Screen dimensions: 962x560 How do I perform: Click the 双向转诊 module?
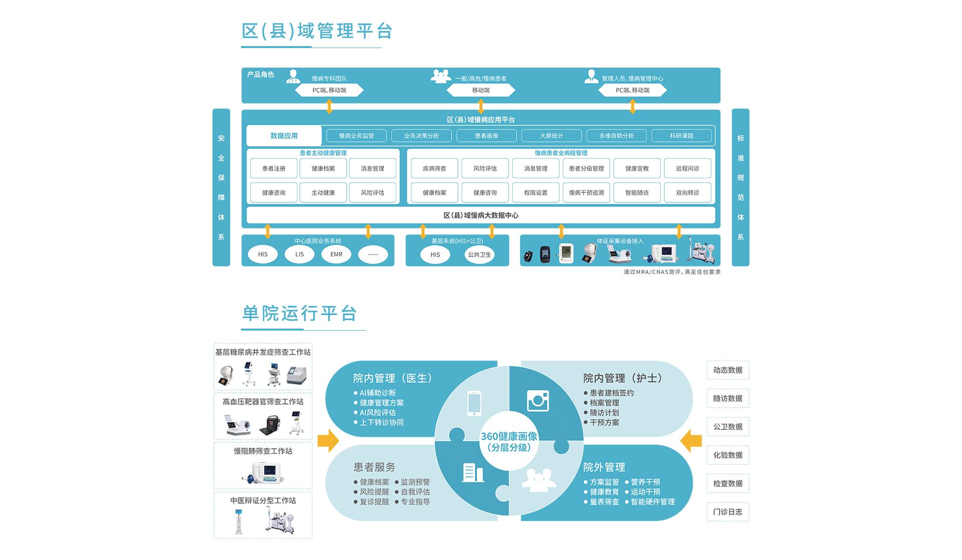pyautogui.click(x=687, y=192)
